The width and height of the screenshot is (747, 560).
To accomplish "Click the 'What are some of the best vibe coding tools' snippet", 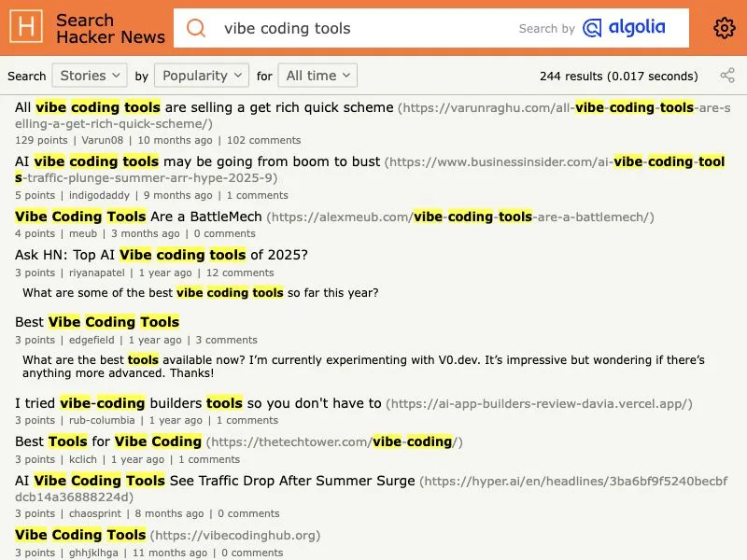I will click(201, 292).
